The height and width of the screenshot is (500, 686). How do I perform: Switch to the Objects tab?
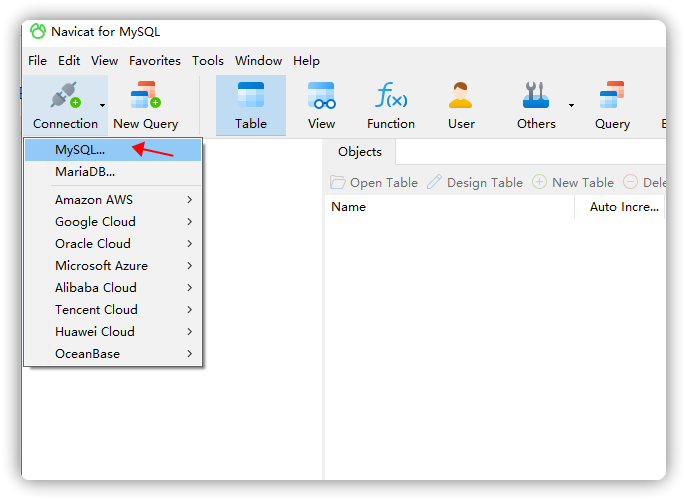(360, 152)
